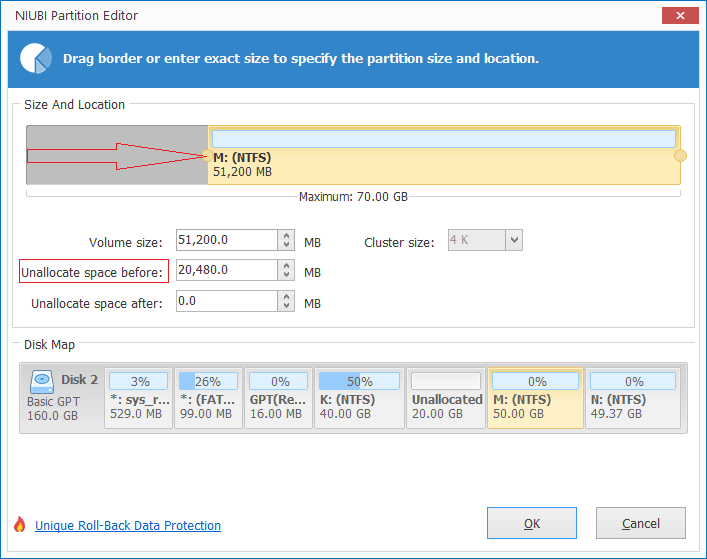Click the left resize handle of M: partition

click(x=206, y=156)
